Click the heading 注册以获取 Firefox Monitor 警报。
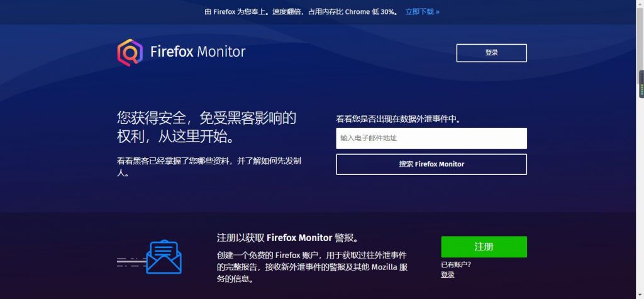Screen dimensions: 644x299 pyautogui.click(x=288, y=238)
